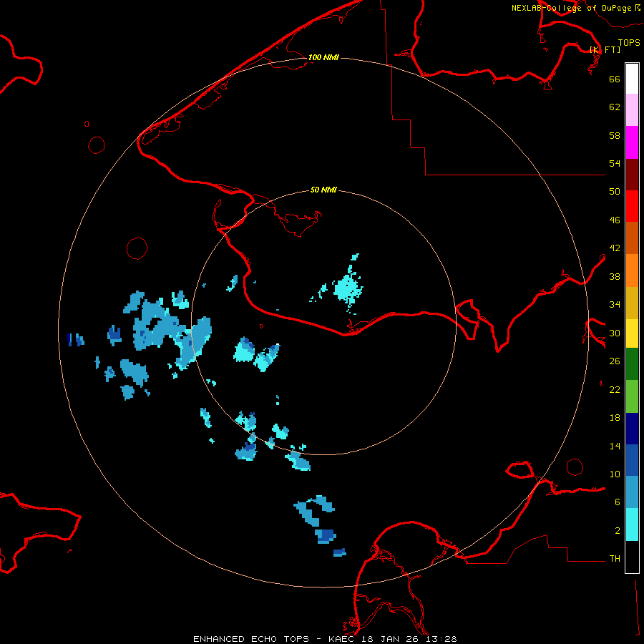Click the 22 legend value
Viewport: 644px width, 644px height.
coord(615,390)
